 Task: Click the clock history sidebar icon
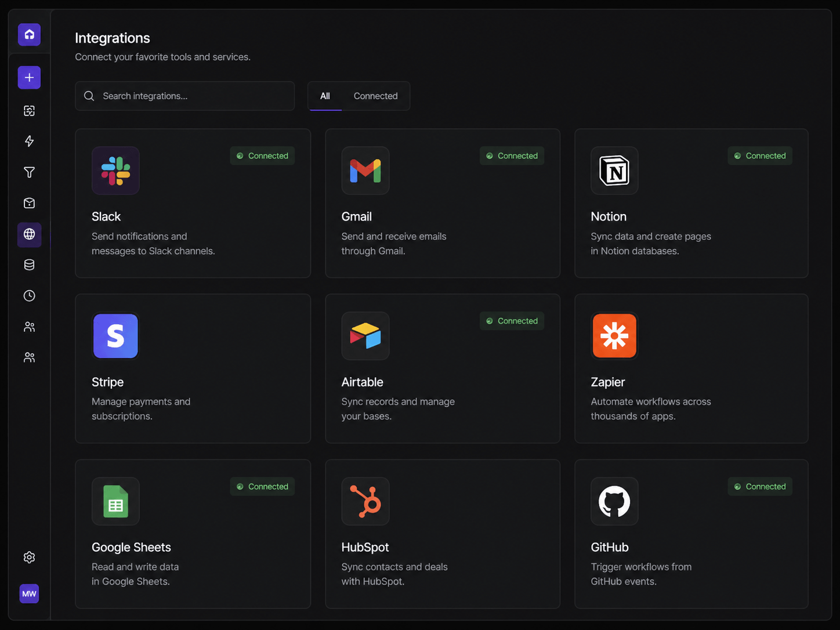(x=29, y=296)
